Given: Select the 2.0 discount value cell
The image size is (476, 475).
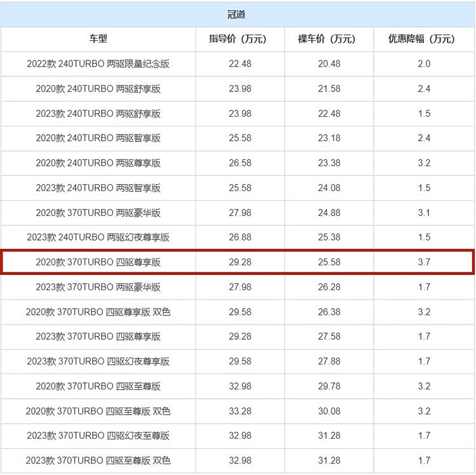Looking at the screenshot, I should click(424, 64).
